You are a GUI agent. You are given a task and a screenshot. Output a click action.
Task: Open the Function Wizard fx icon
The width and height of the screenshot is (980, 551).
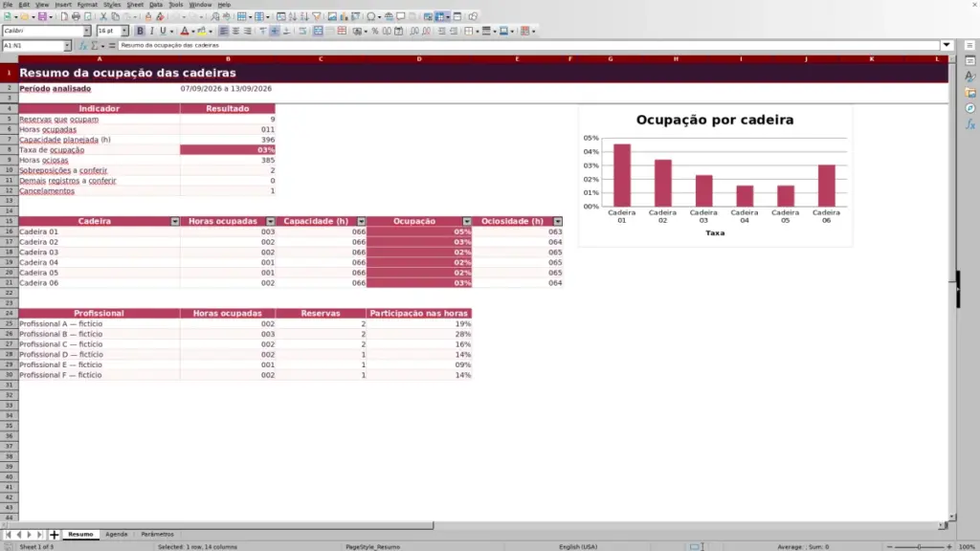point(82,46)
